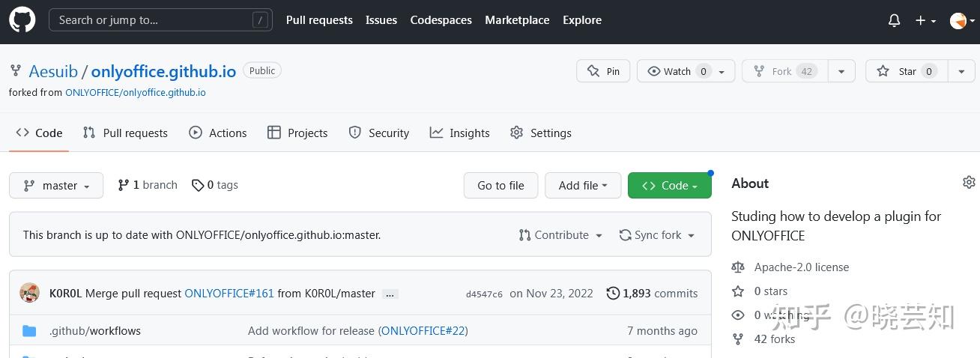980x358 pixels.
Task: Pin this repository to profile
Action: point(603,71)
